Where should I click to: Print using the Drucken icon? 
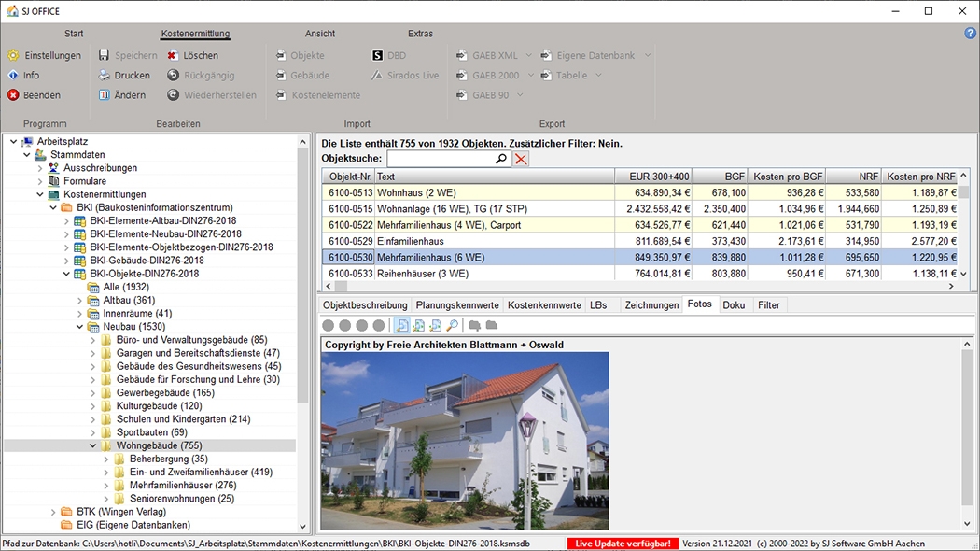(105, 75)
